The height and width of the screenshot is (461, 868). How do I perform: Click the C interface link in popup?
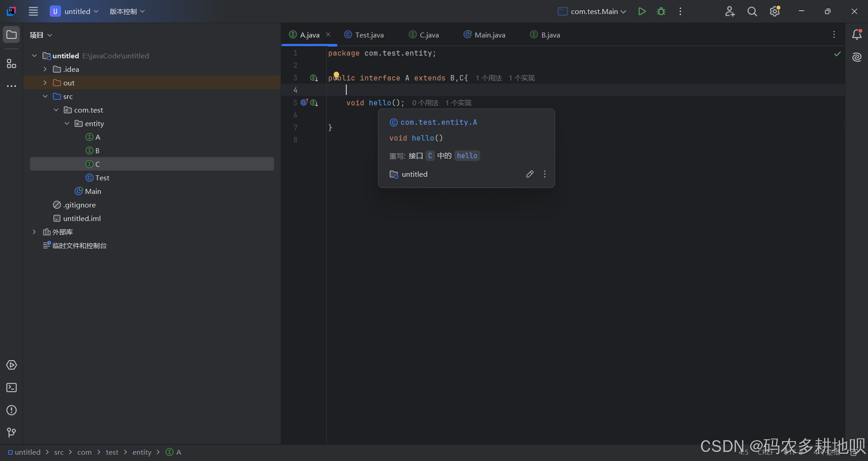coord(430,155)
